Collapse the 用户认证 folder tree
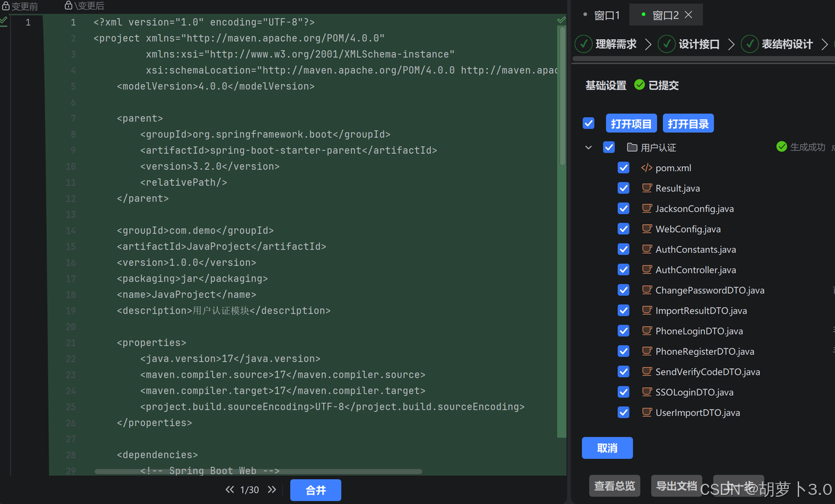 coord(588,147)
